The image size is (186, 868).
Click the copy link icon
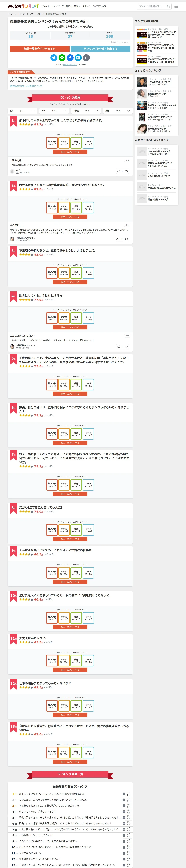86,58
